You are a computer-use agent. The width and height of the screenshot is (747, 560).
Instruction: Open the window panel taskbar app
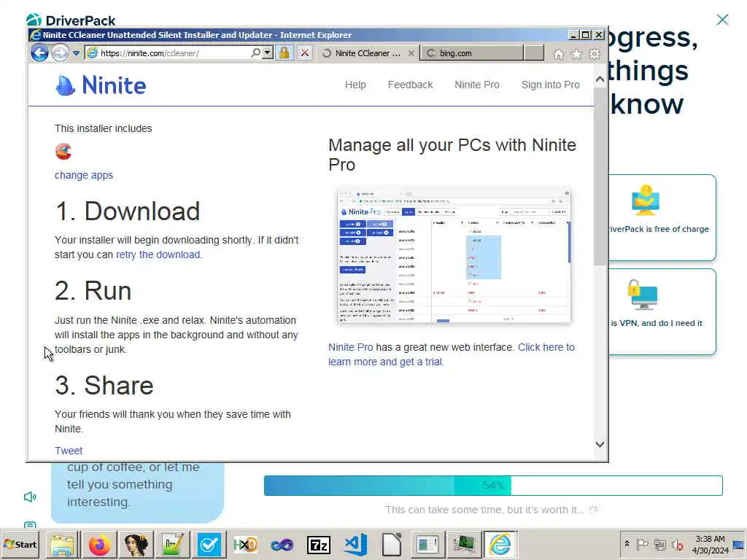point(427,544)
